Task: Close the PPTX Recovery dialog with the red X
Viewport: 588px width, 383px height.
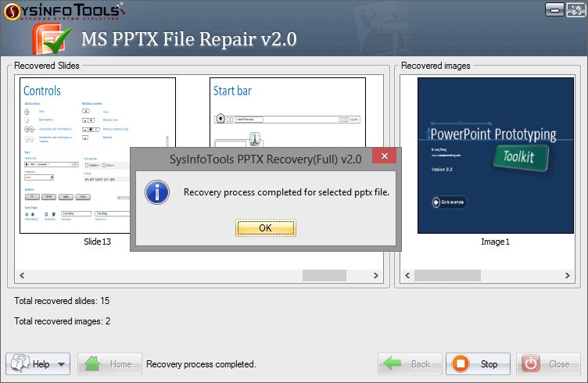Action: pos(385,156)
